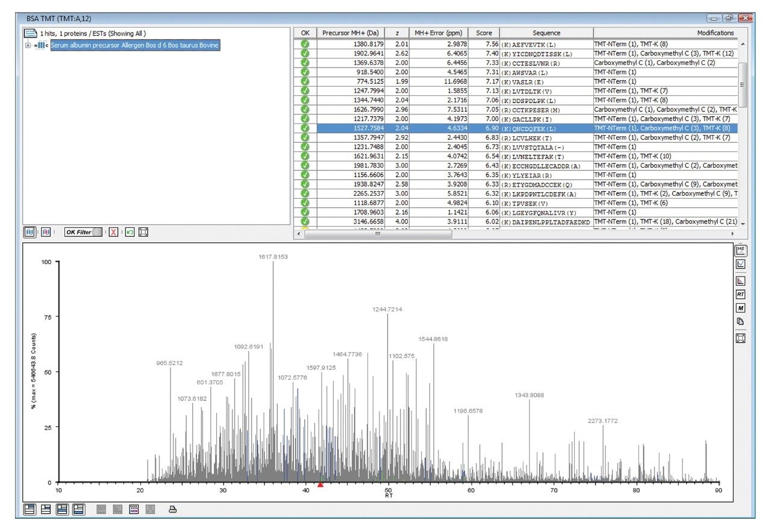
Task: Click precursor mass 1626.7990 cell
Action: point(351,110)
